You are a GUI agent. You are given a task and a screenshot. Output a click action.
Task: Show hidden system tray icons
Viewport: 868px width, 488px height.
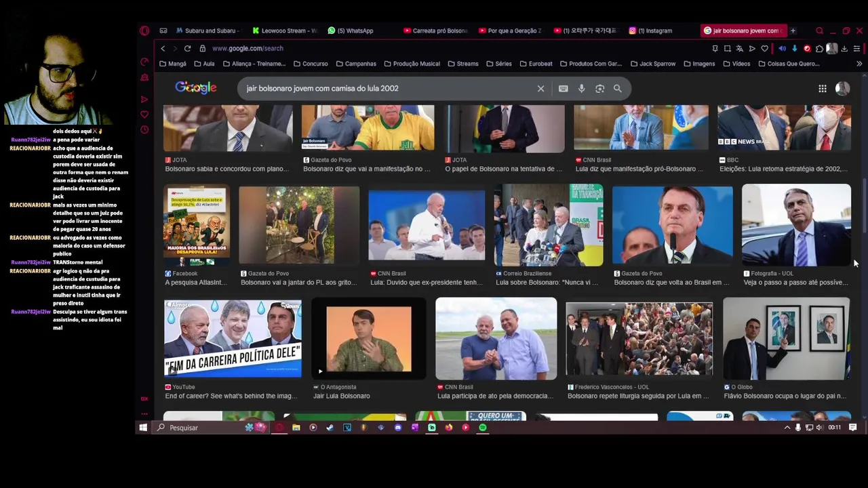787,428
